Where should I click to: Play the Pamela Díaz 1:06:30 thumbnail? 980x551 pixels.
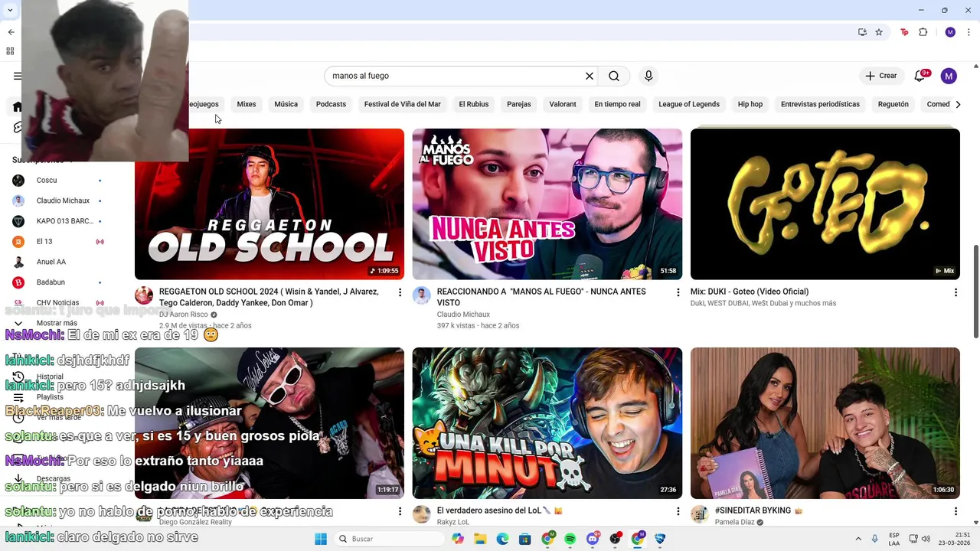(825, 423)
